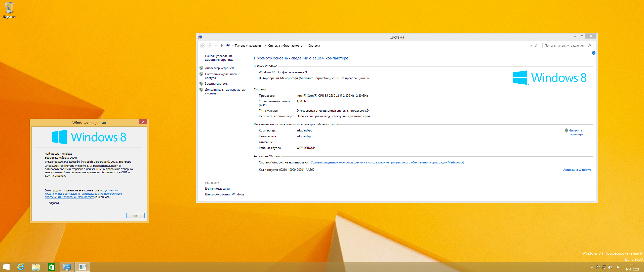Maximize the Система window

(582, 36)
